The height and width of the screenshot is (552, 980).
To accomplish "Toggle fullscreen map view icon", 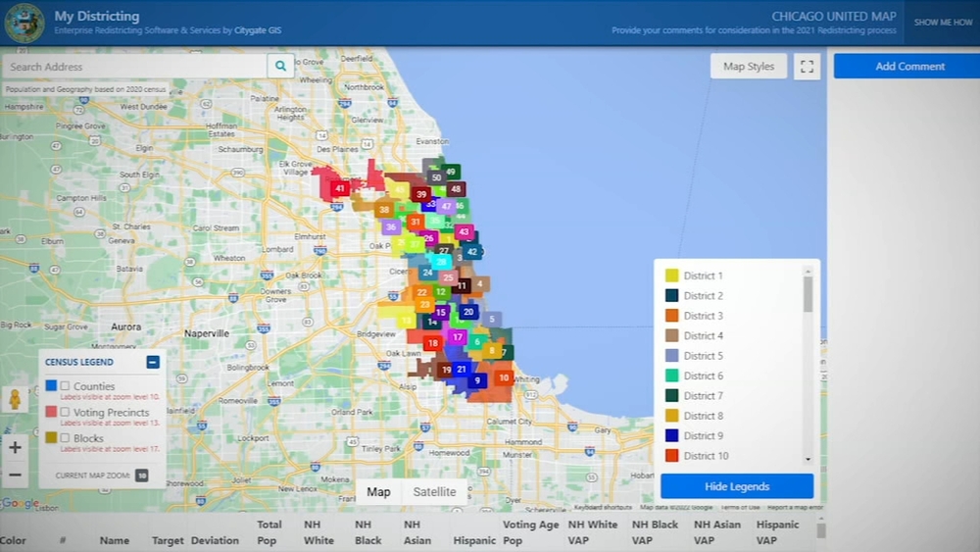I will pyautogui.click(x=807, y=67).
